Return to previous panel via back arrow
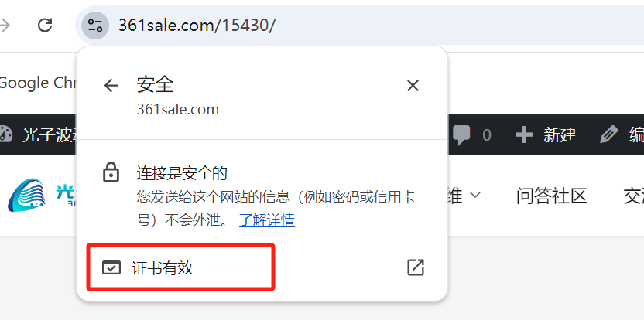 pyautogui.click(x=111, y=85)
